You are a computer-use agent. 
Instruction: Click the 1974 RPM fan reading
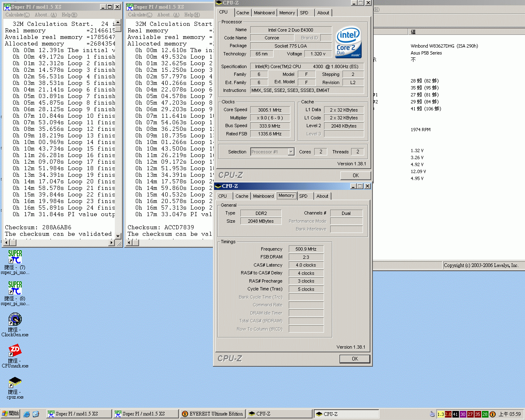point(420,130)
